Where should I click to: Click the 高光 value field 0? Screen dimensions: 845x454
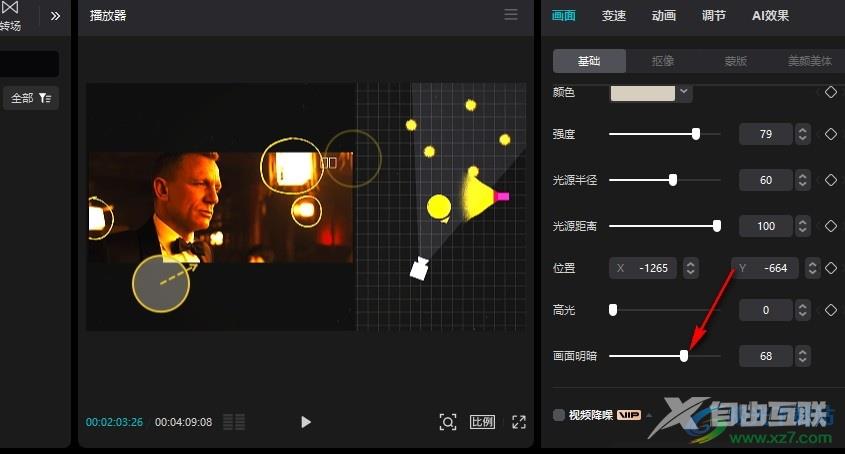click(766, 310)
